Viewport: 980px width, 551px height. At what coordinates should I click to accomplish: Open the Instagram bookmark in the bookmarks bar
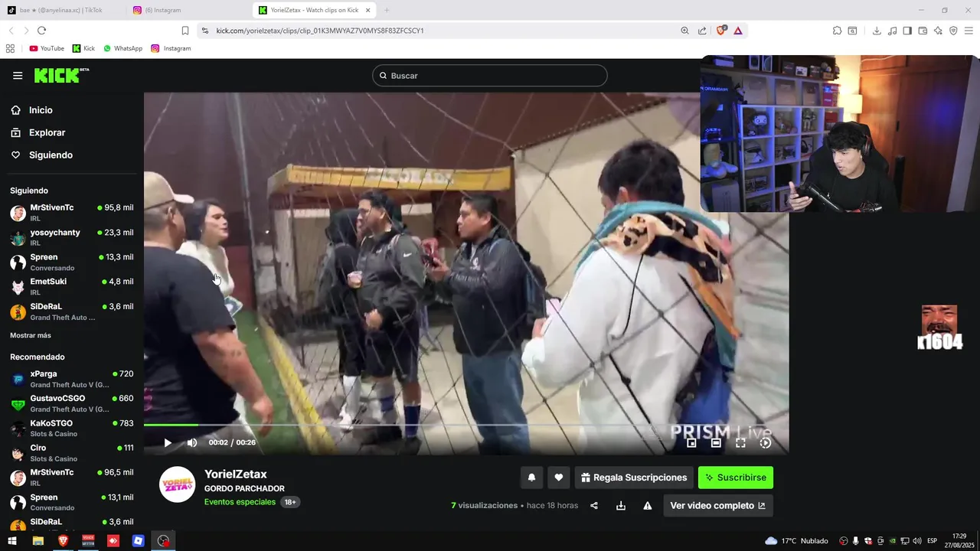click(x=171, y=48)
